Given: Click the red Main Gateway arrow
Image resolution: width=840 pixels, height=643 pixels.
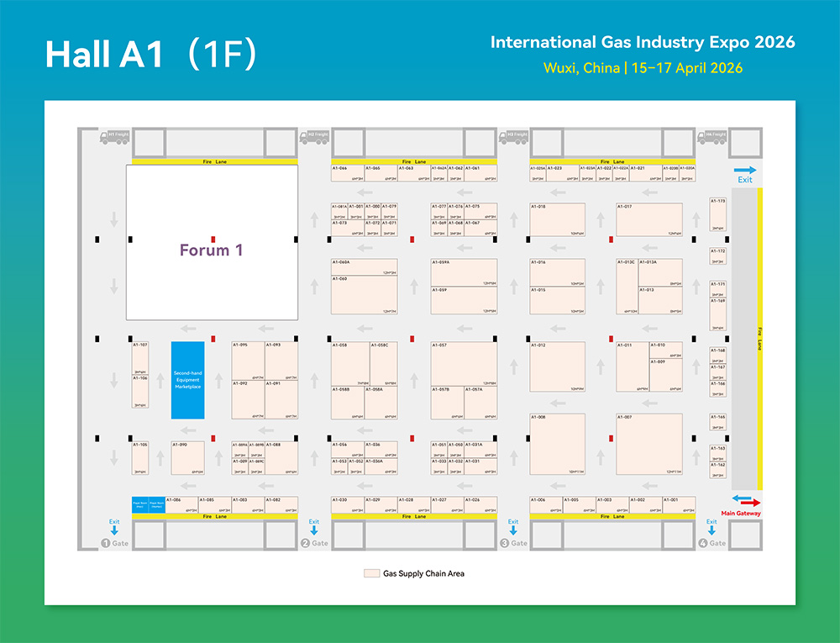Looking at the screenshot, I should point(746,503).
